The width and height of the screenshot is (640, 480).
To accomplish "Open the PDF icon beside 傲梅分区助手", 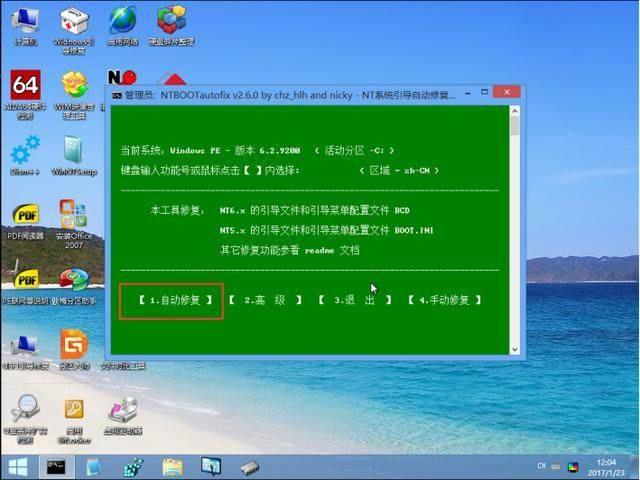I will 26,287.
